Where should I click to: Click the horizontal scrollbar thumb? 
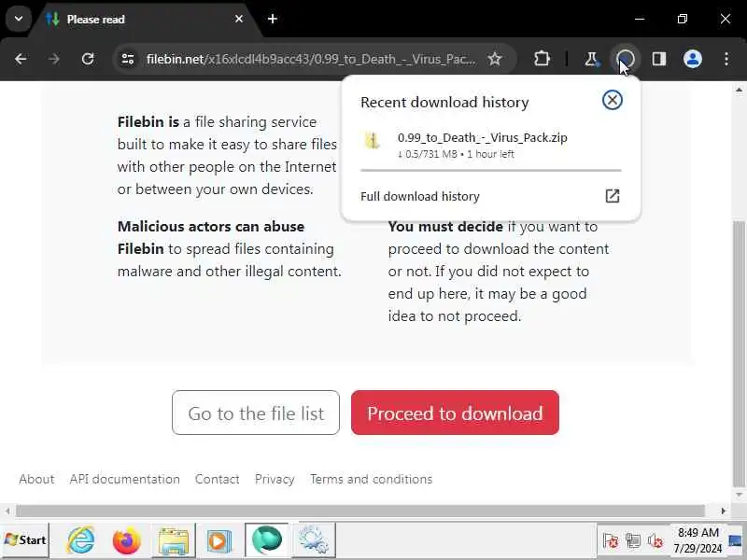(x=360, y=511)
